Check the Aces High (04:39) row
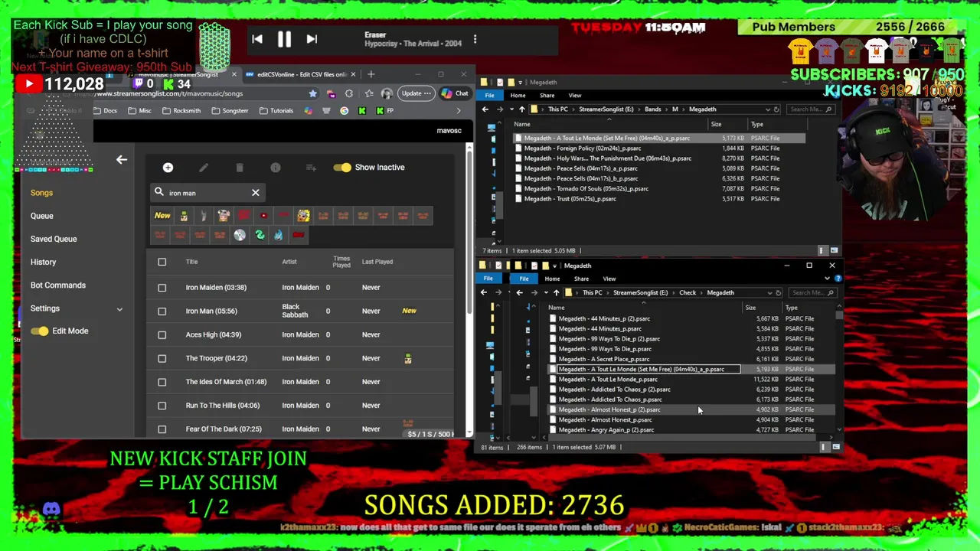The height and width of the screenshot is (551, 980). pos(162,335)
